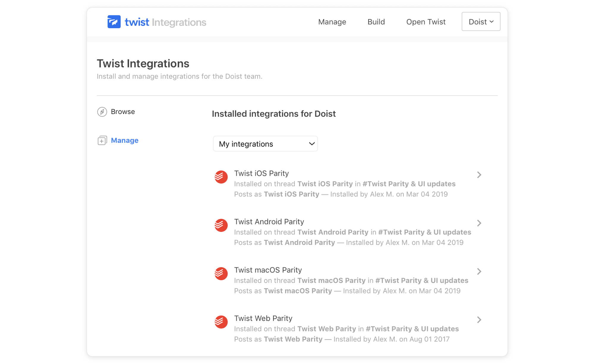This screenshot has height=364, width=594.
Task: Expand the Doist workspace dropdown
Action: click(480, 21)
